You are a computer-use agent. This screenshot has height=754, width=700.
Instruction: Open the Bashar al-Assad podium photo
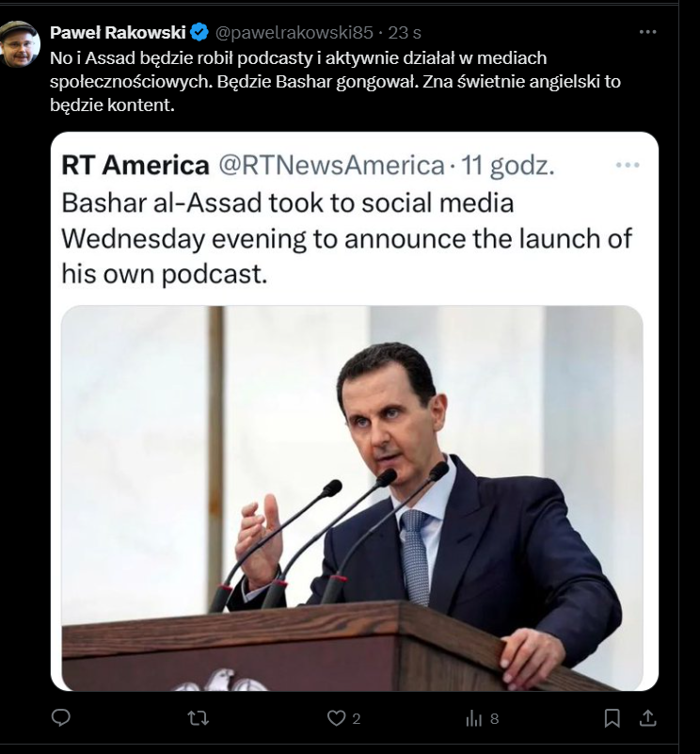coord(353,499)
